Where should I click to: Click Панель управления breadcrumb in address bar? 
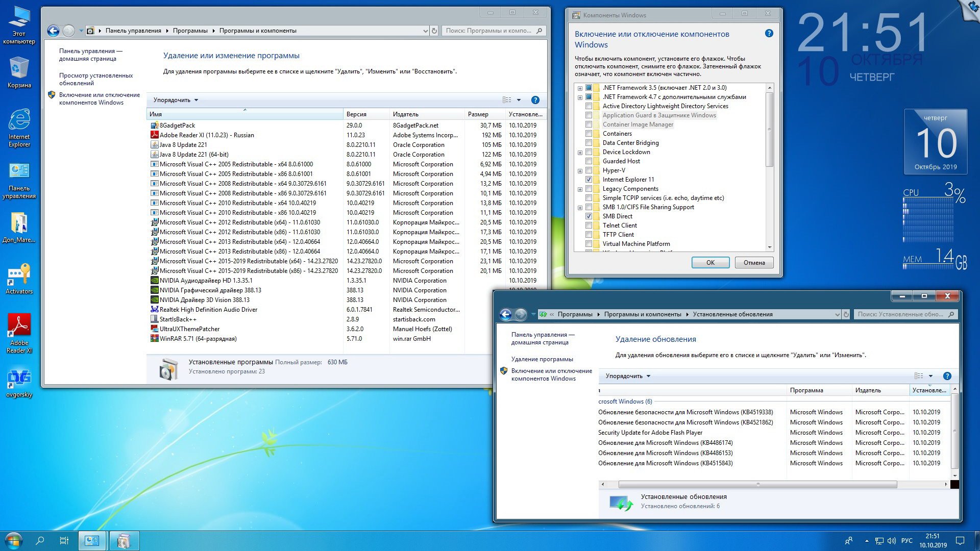133,31
